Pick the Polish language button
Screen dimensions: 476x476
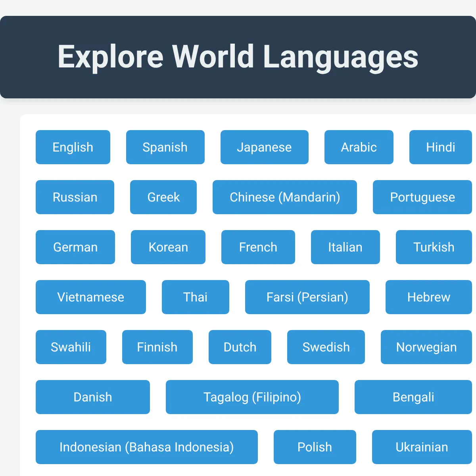point(315,447)
